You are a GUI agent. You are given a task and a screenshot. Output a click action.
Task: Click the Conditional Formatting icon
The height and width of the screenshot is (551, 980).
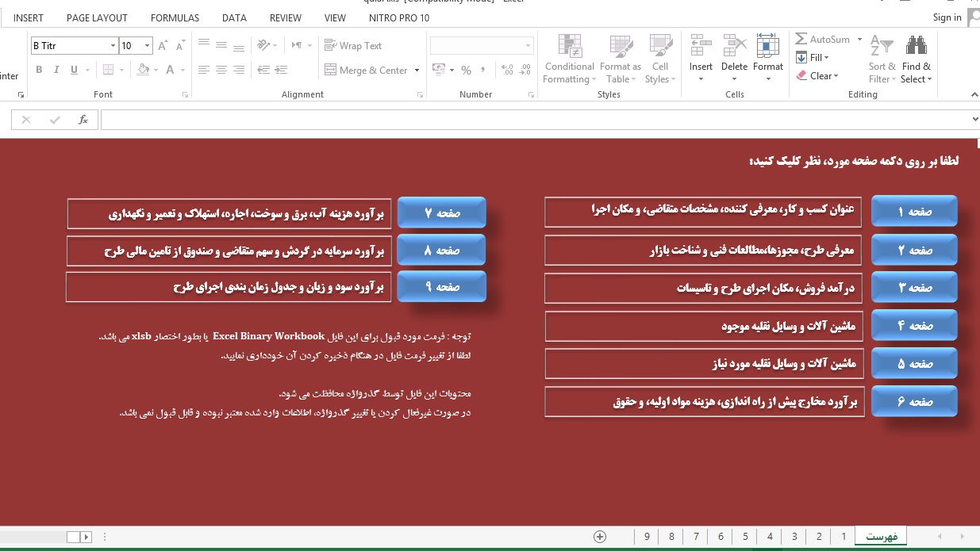tap(569, 48)
